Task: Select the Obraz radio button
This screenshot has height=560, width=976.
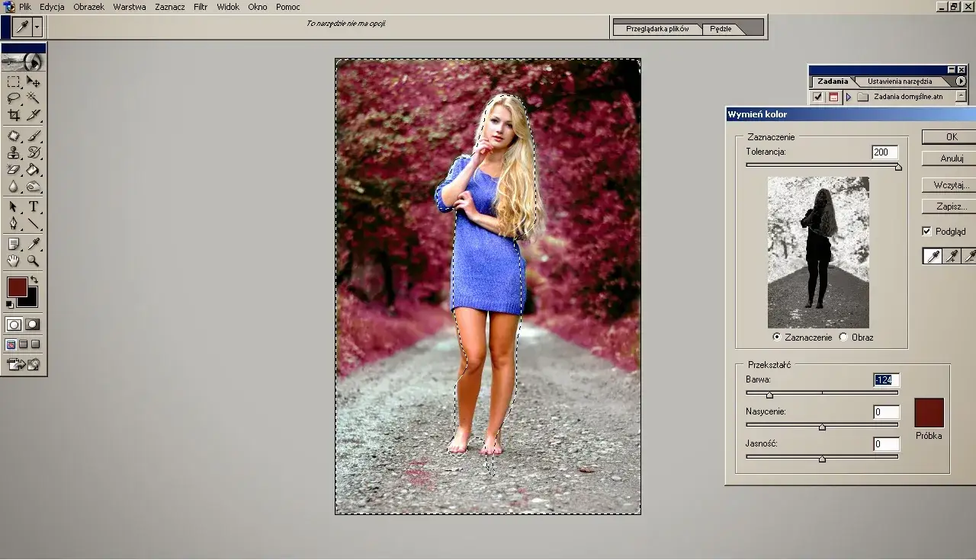Action: 843,337
